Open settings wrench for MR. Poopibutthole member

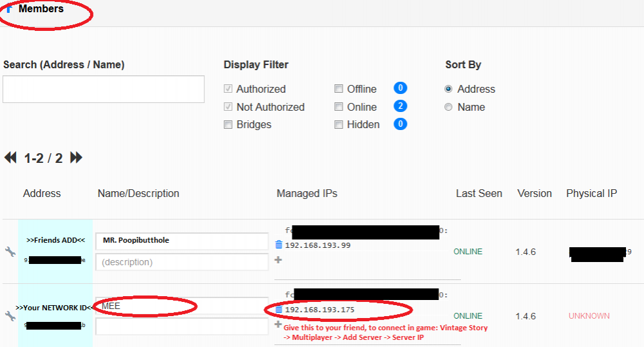[10, 252]
